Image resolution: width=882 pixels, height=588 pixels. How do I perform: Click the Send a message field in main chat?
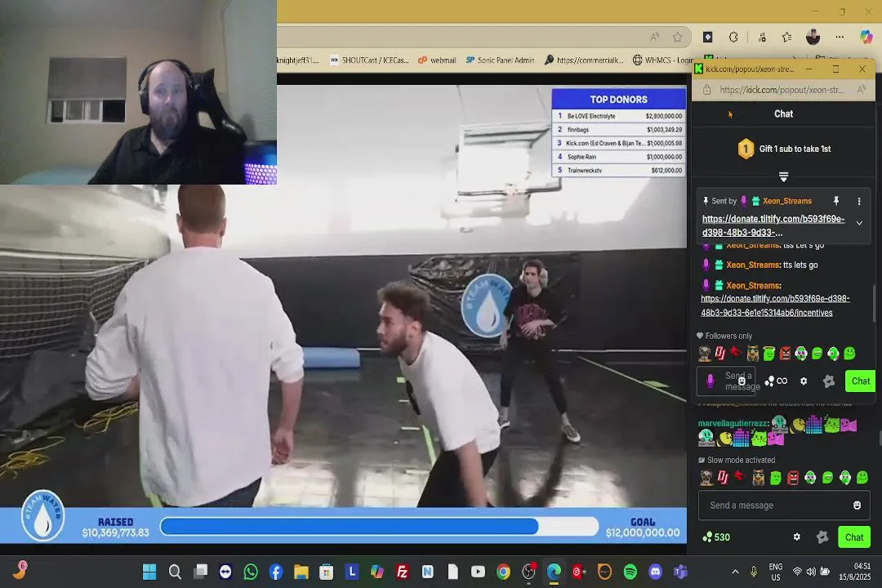[x=784, y=506]
